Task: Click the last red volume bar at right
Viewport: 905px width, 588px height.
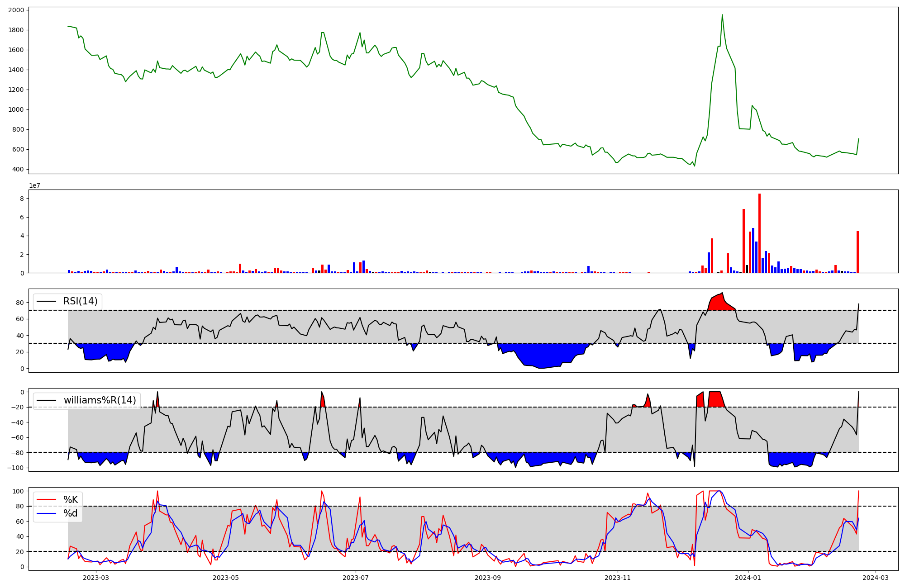Action: [857, 252]
